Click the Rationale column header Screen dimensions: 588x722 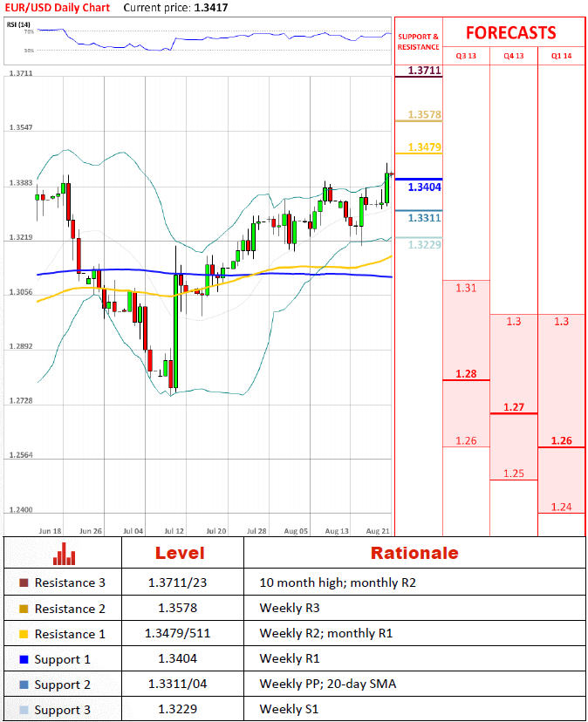coord(414,553)
